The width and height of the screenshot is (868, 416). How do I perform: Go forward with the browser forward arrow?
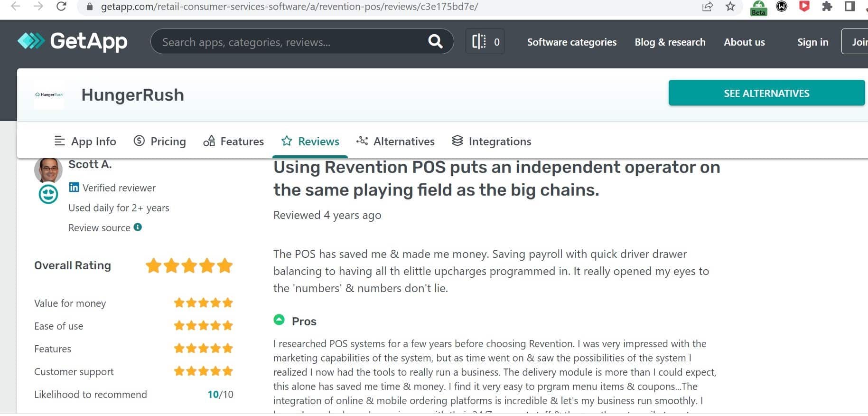click(x=38, y=6)
